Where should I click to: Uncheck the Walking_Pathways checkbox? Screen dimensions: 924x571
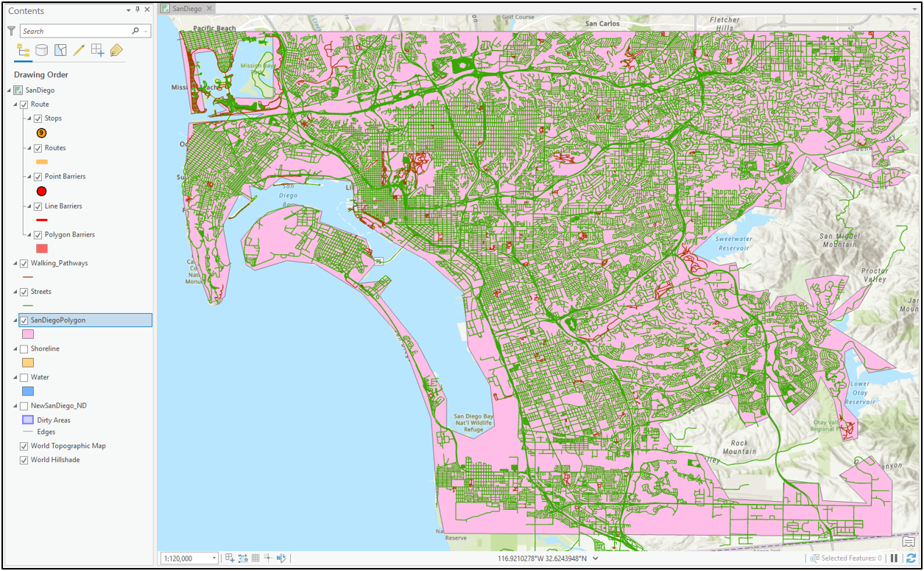(x=24, y=263)
